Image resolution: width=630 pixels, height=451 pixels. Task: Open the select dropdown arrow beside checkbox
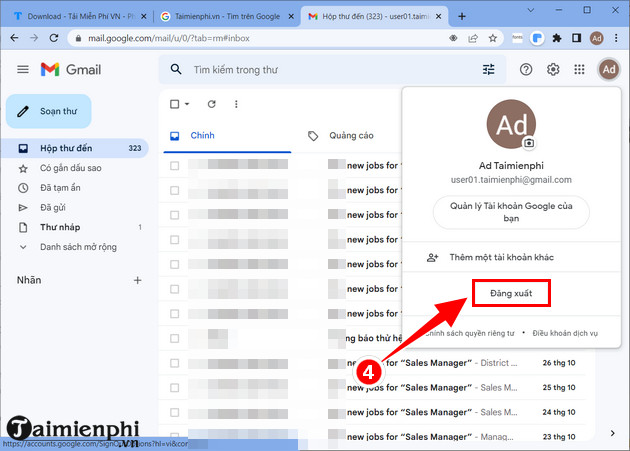coord(187,104)
